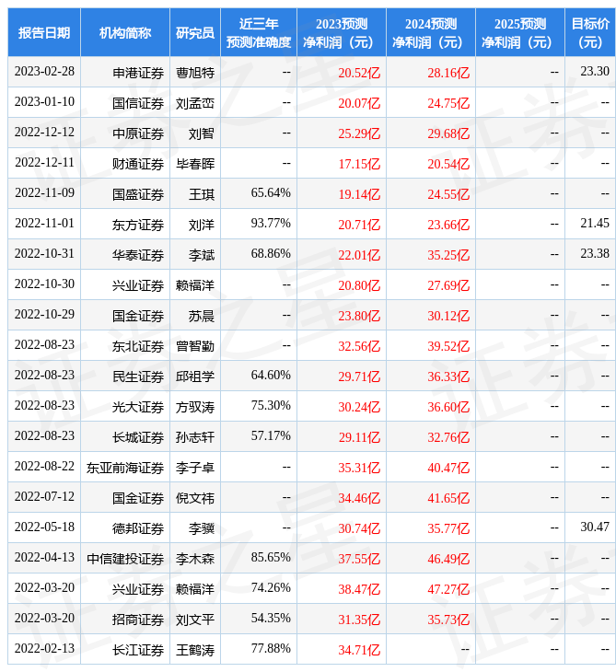Click the 研究员 column header
616x672 pixels.
click(195, 32)
